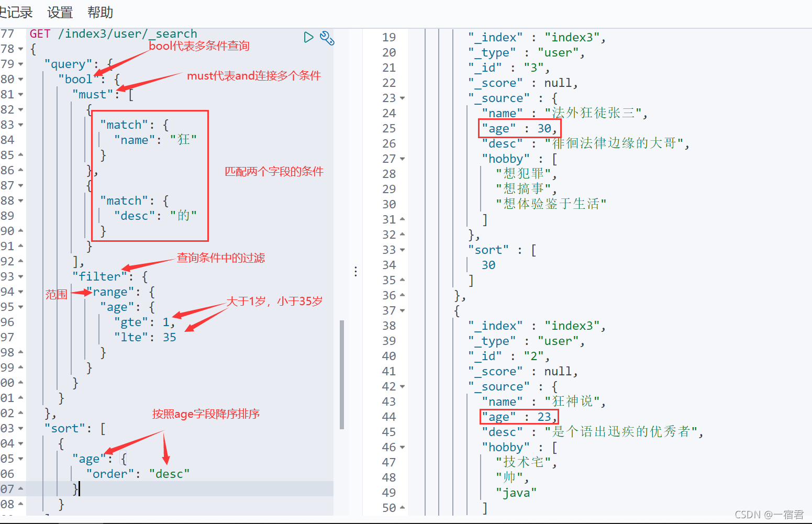
Task: Click the "lte": 35 line in the editor
Action: (145, 337)
